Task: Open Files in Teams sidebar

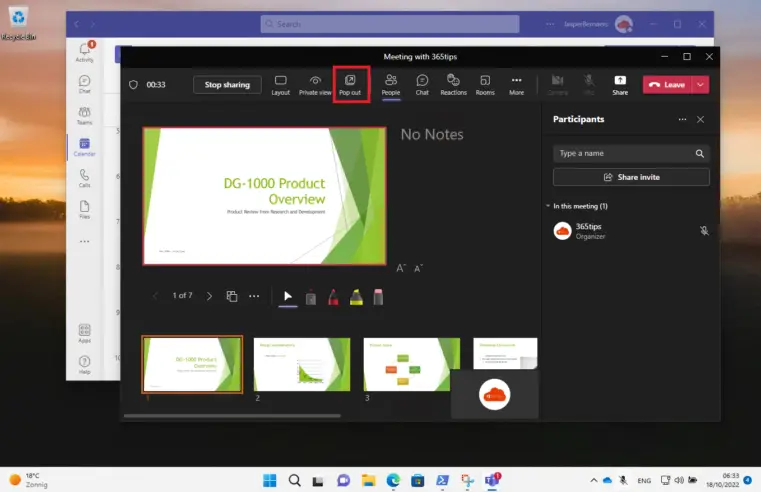Action: click(x=84, y=210)
